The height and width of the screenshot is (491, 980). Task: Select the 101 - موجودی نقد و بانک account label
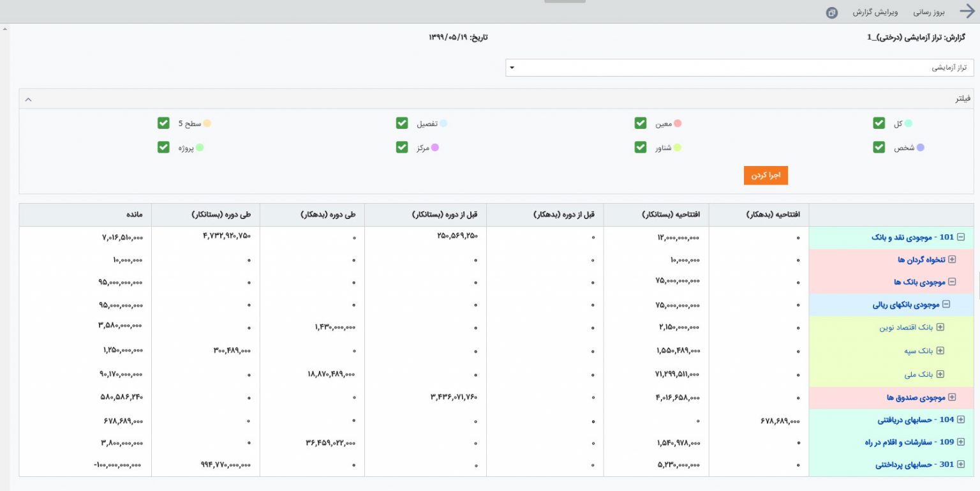(x=912, y=237)
